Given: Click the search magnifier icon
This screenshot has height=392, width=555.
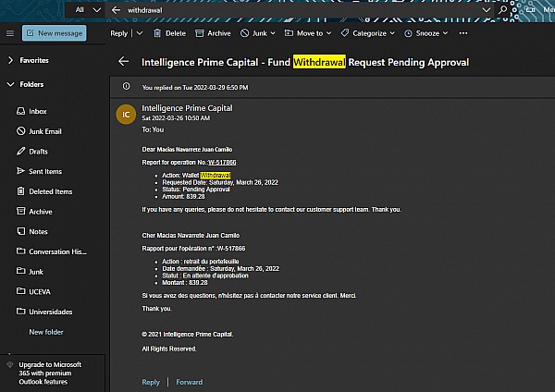Looking at the screenshot, I should tap(502, 10).
